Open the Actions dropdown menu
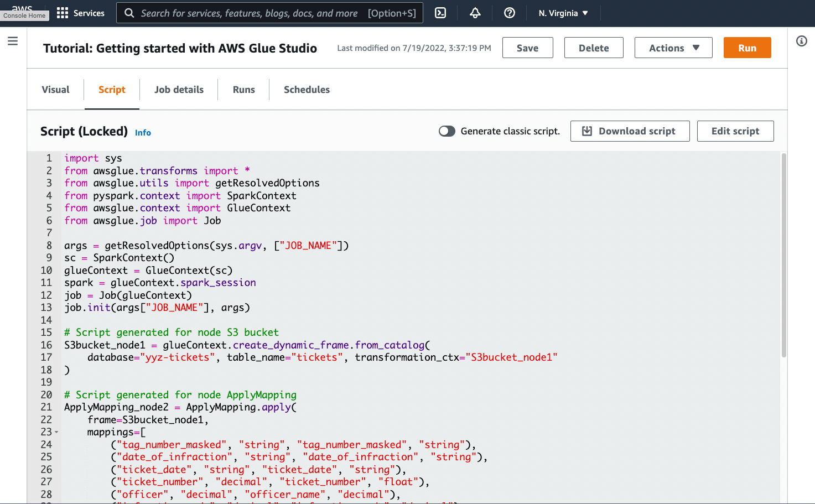815x504 pixels. (x=673, y=48)
